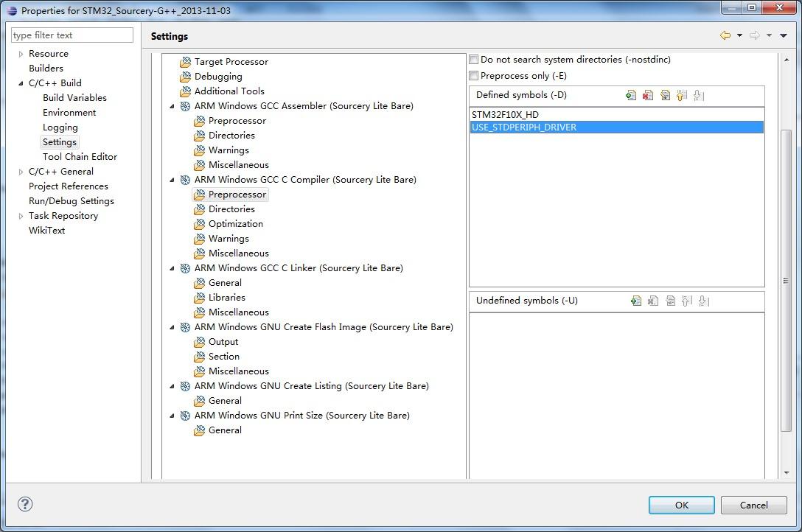Add a new defined symbol
The height and width of the screenshot is (532, 802).
tap(630, 94)
